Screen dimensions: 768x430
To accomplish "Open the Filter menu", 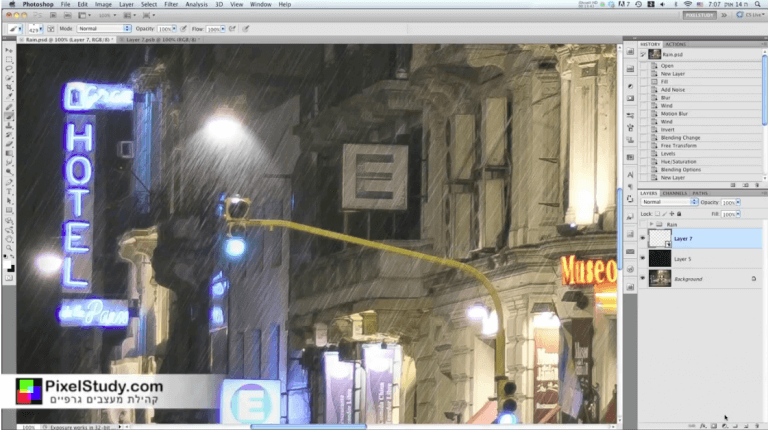I will click(171, 4).
